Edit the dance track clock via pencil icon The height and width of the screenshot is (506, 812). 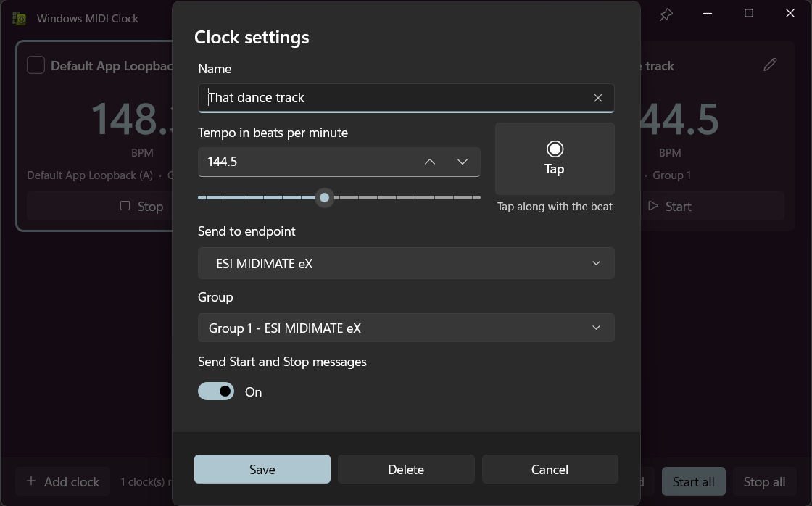pos(770,65)
